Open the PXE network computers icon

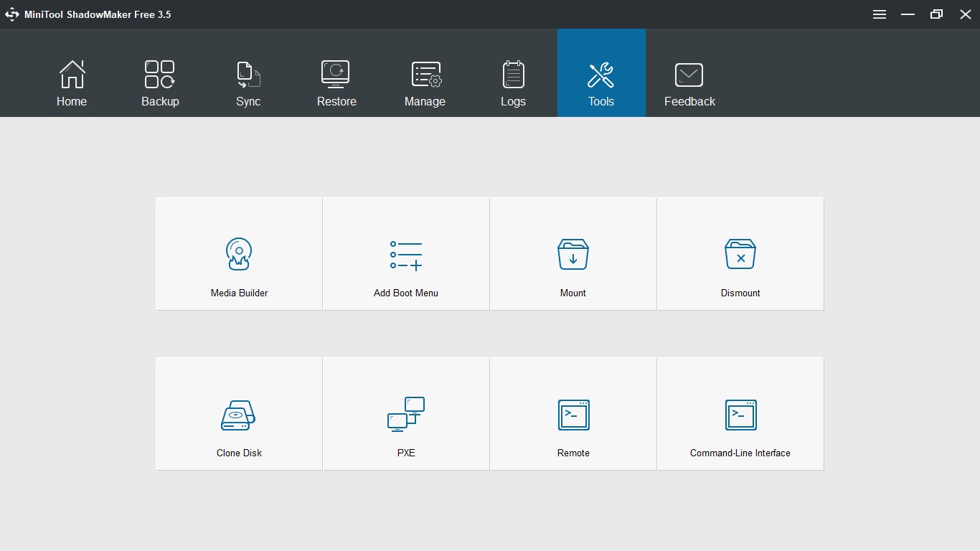406,414
